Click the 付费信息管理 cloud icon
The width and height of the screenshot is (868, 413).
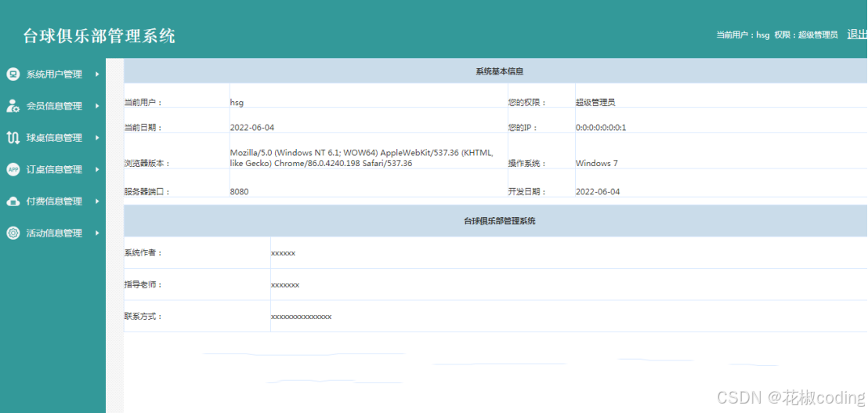(x=13, y=201)
